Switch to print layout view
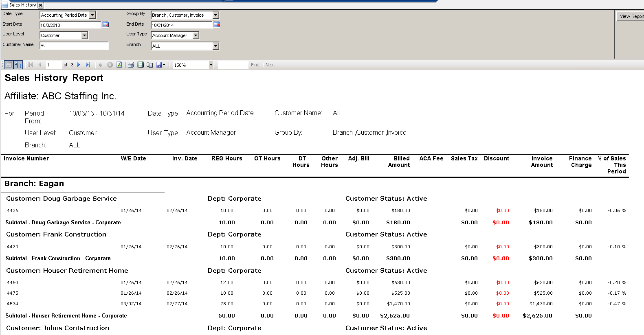Viewport: 644px width, 335px height. pyautogui.click(x=141, y=65)
